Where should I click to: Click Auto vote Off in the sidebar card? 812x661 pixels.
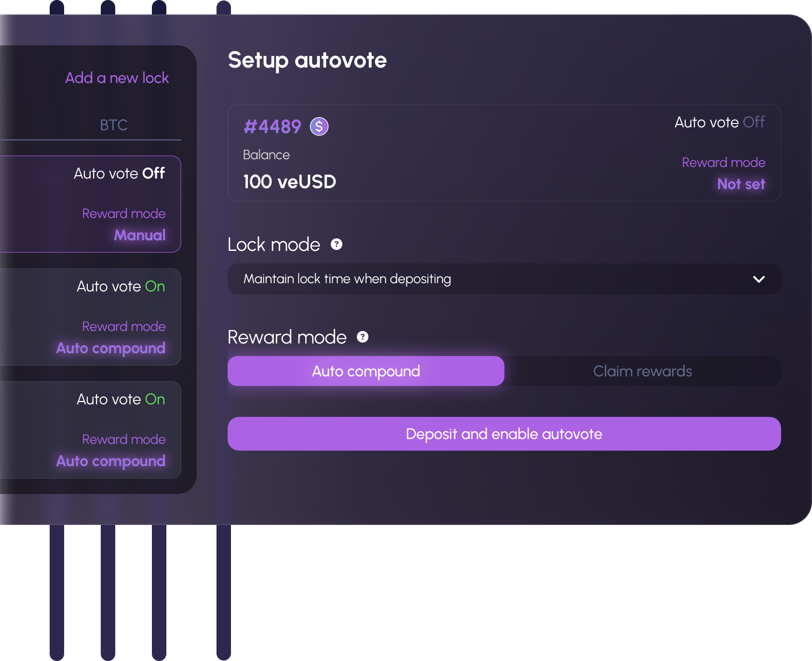[x=119, y=173]
